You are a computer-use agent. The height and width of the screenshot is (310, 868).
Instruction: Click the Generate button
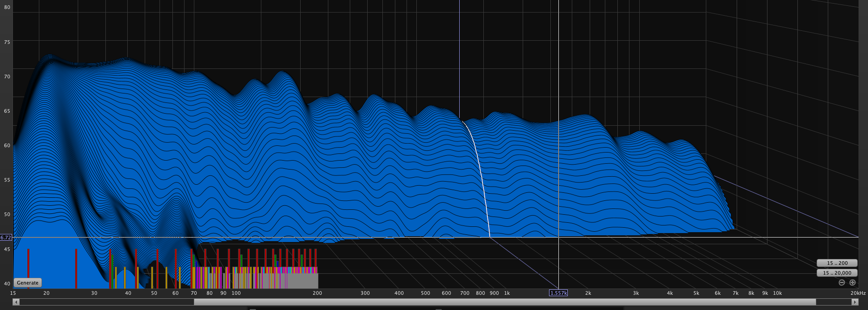tap(28, 283)
